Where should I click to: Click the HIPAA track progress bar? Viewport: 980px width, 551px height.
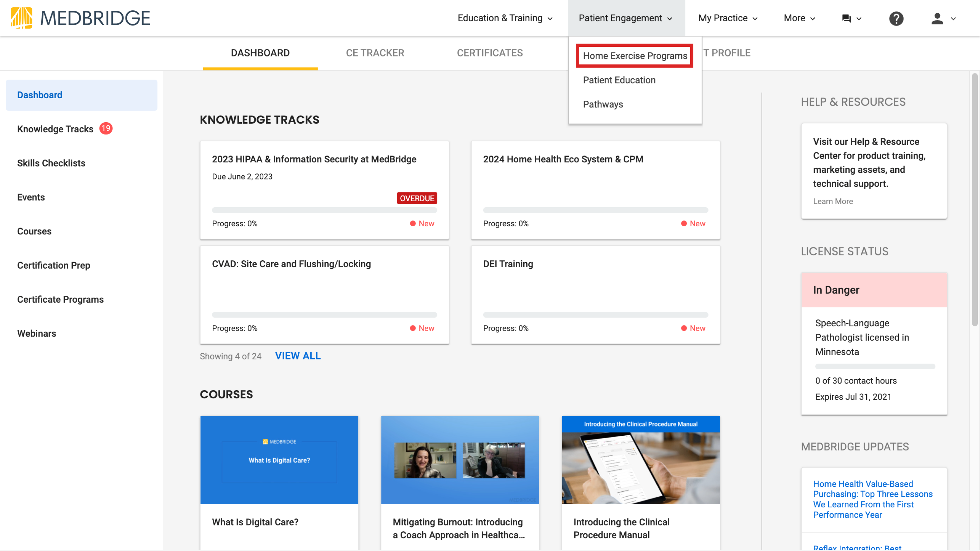point(325,210)
